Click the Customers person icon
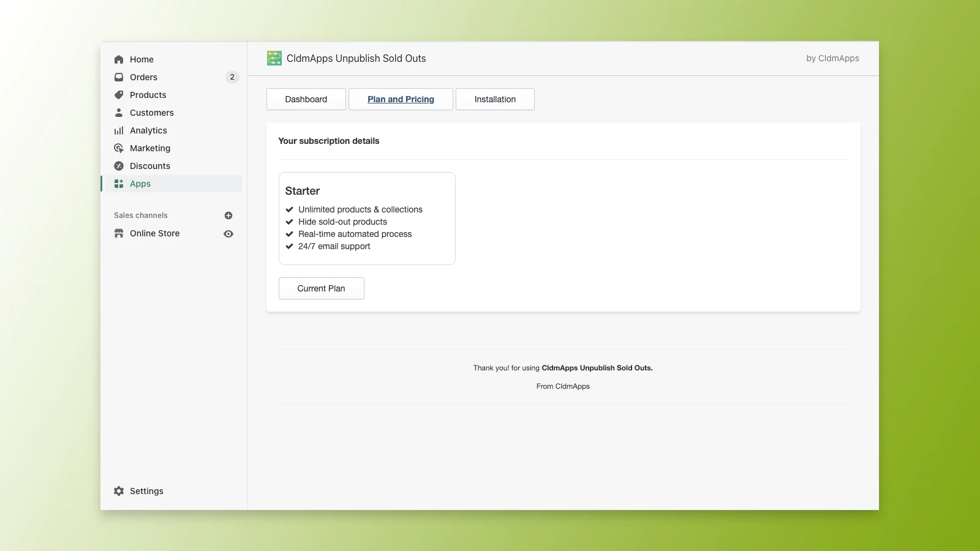 click(119, 113)
